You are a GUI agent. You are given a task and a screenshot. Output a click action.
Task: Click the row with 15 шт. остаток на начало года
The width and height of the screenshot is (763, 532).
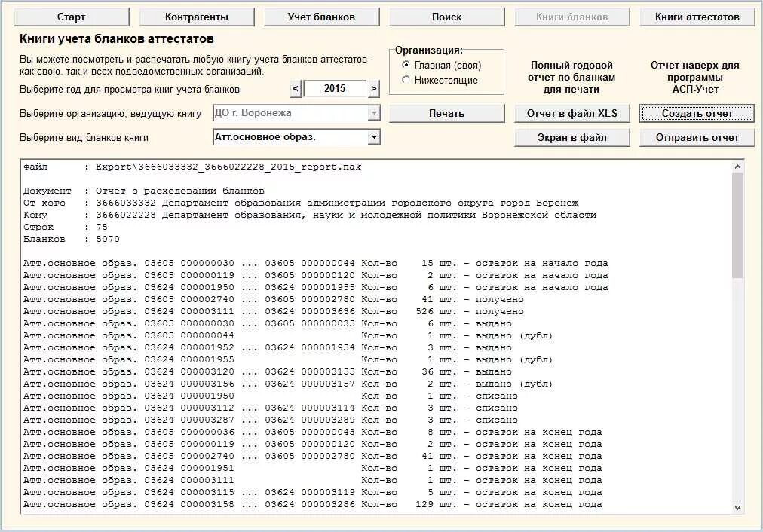(x=315, y=263)
